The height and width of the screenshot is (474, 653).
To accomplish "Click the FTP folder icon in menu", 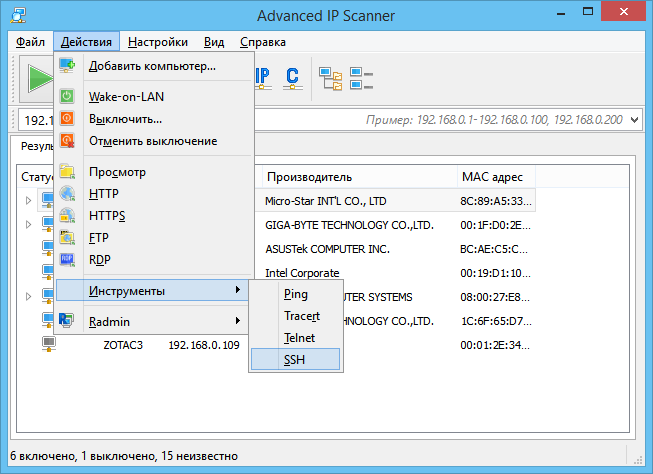I will 68,238.
